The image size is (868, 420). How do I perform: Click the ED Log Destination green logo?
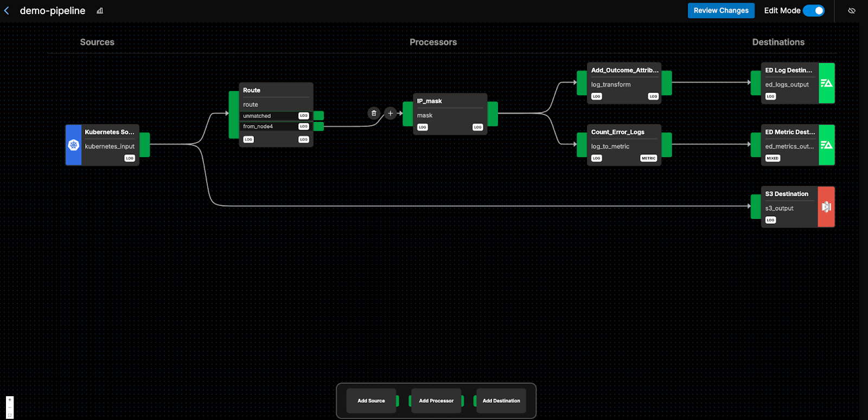click(x=826, y=83)
